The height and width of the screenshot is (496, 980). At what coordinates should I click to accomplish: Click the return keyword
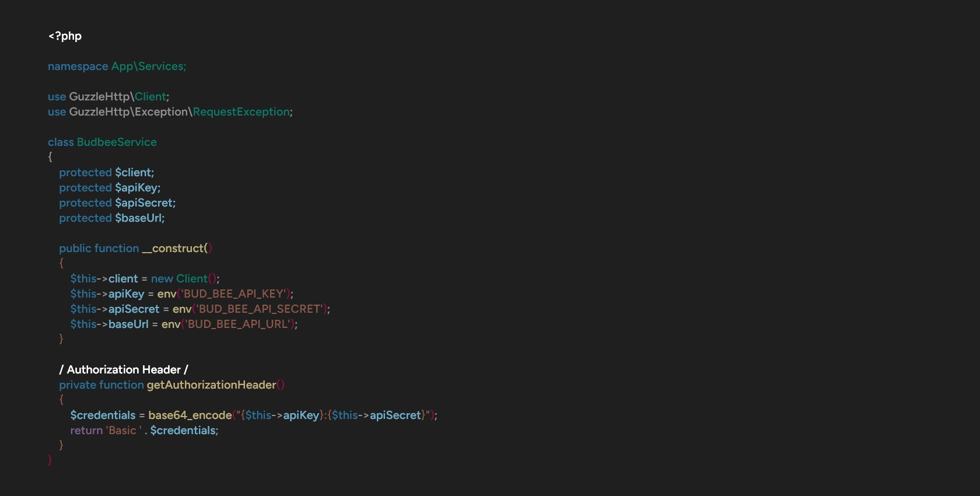pyautogui.click(x=86, y=431)
